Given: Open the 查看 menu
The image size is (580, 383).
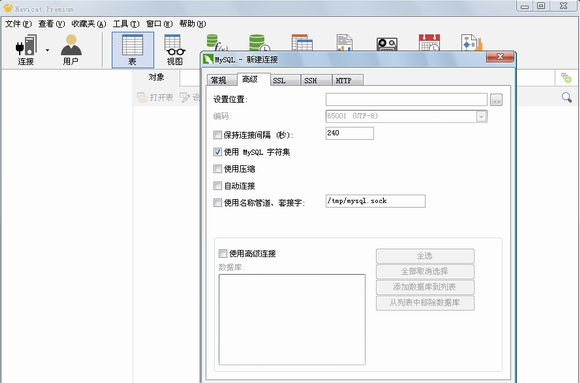Looking at the screenshot, I should 51,24.
